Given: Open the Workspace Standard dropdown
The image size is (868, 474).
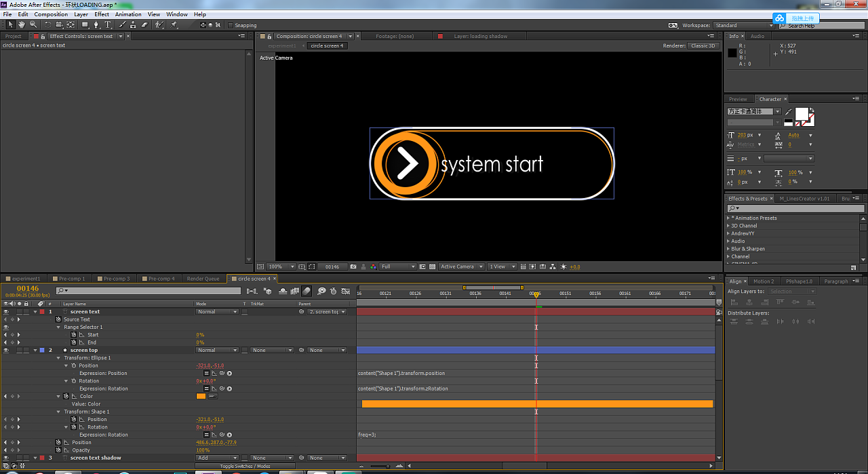Looking at the screenshot, I should (743, 26).
